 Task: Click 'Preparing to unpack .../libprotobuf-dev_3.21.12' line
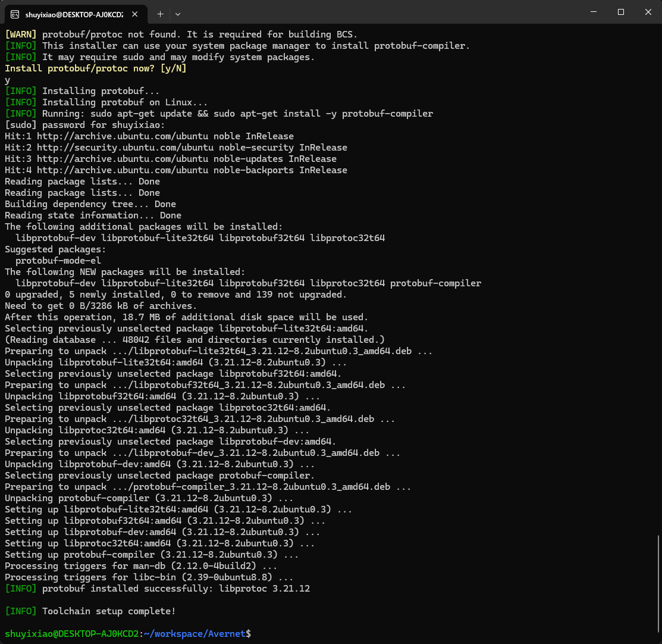(x=203, y=453)
